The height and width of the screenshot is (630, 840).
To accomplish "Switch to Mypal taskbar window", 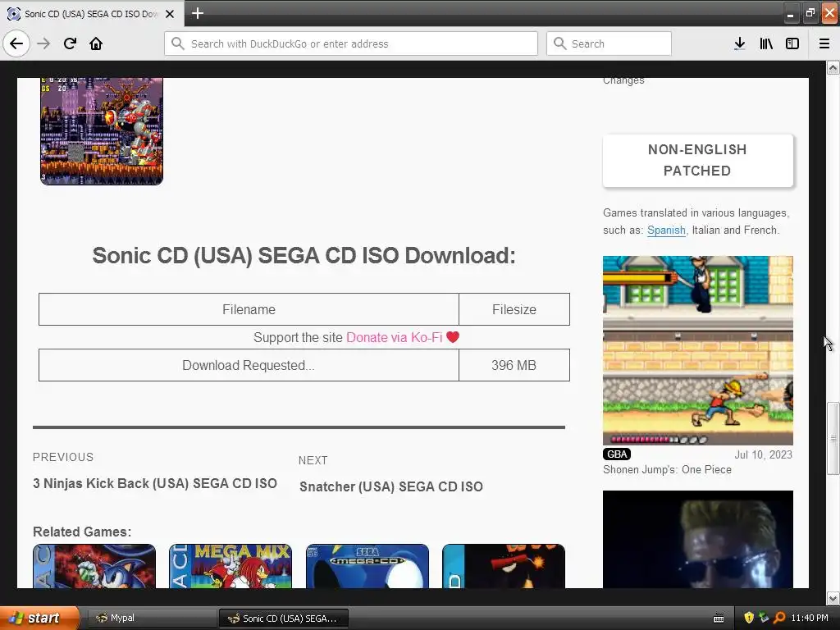I will tap(151, 619).
